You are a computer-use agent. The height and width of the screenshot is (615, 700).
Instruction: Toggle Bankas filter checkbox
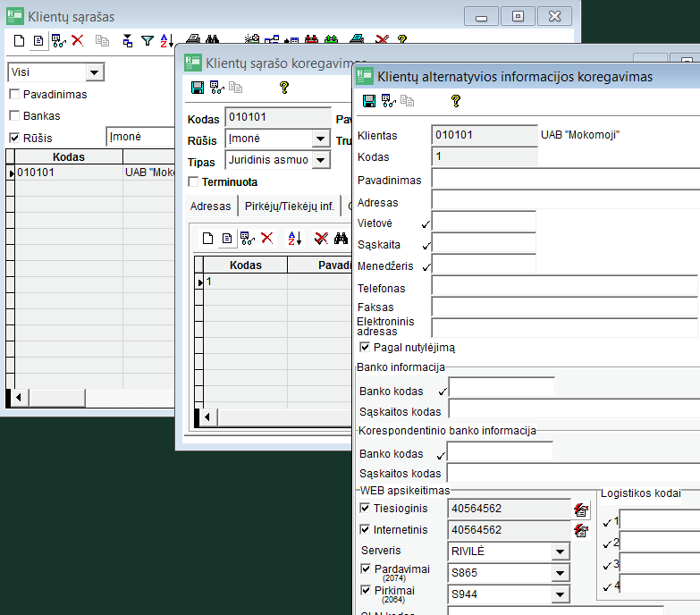click(x=14, y=115)
